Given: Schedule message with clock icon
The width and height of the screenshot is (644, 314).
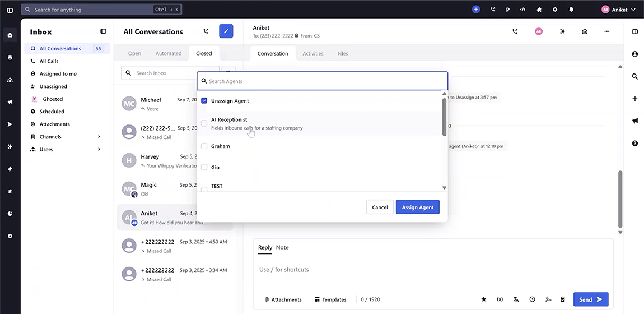Looking at the screenshot, I should 533,299.
